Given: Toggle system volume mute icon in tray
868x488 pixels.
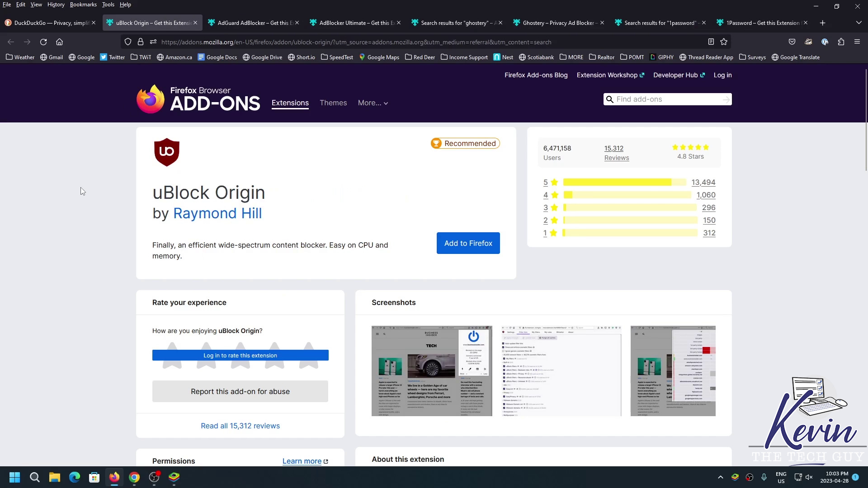Looking at the screenshot, I should tap(809, 477).
